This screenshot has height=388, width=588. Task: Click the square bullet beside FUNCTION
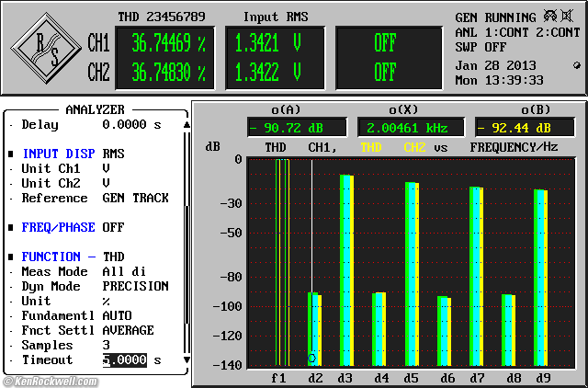click(11, 257)
